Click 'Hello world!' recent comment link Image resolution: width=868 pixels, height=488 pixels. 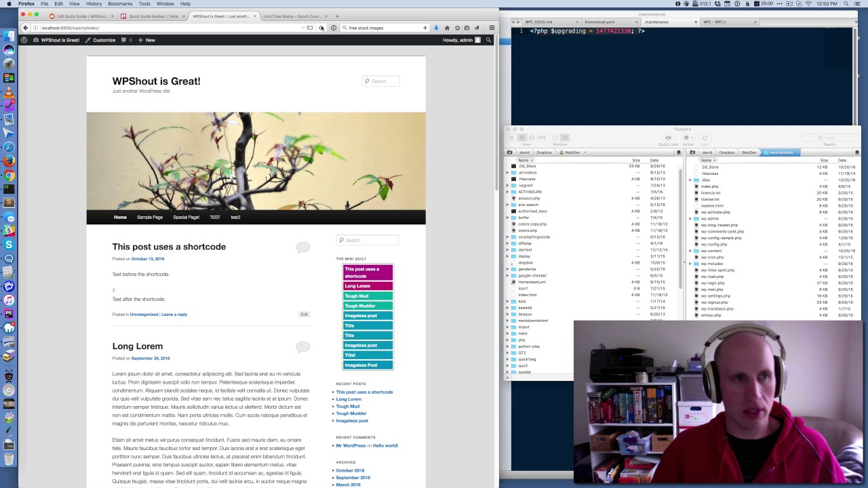[385, 445]
